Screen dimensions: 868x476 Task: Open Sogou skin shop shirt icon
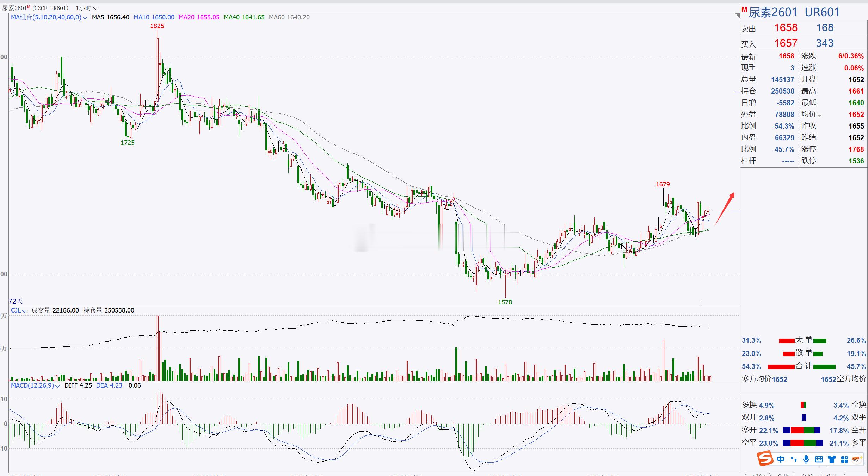coord(832,459)
